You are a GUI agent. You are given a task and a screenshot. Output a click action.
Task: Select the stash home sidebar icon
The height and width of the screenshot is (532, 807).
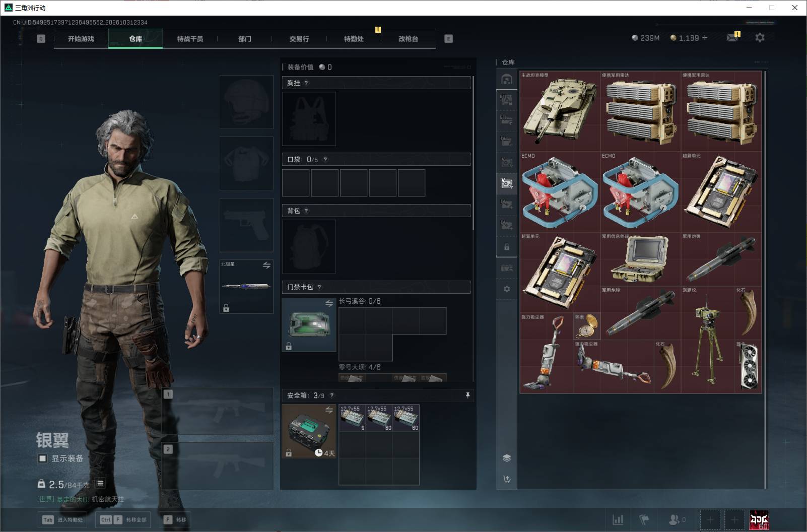[x=506, y=79]
